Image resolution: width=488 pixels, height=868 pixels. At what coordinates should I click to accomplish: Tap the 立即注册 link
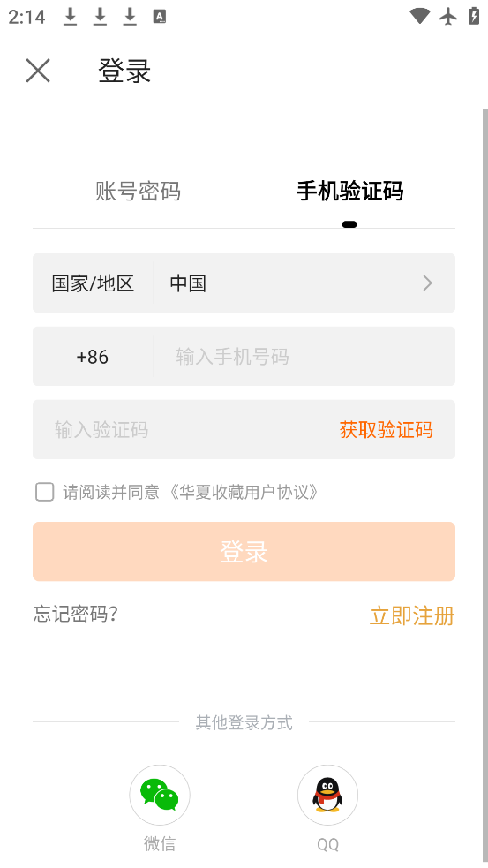click(x=412, y=615)
